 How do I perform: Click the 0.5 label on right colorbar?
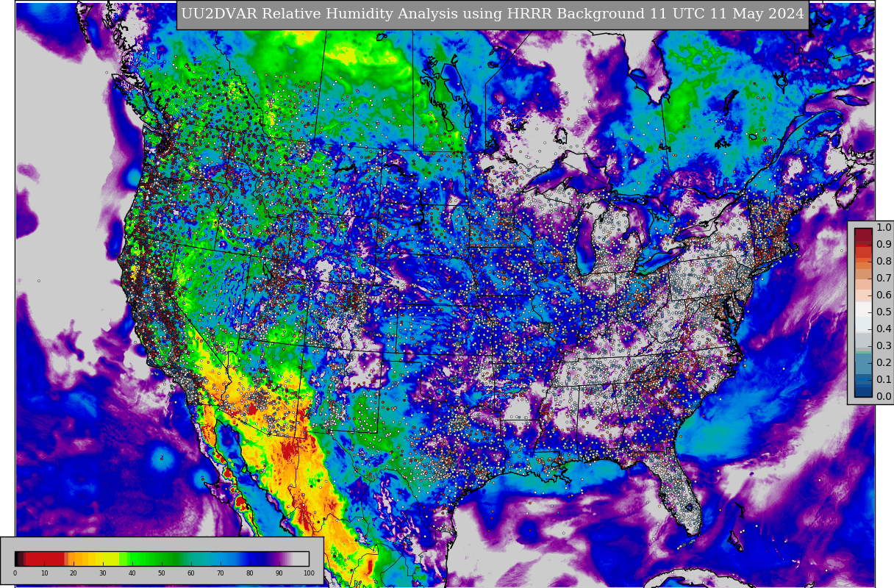pos(884,312)
